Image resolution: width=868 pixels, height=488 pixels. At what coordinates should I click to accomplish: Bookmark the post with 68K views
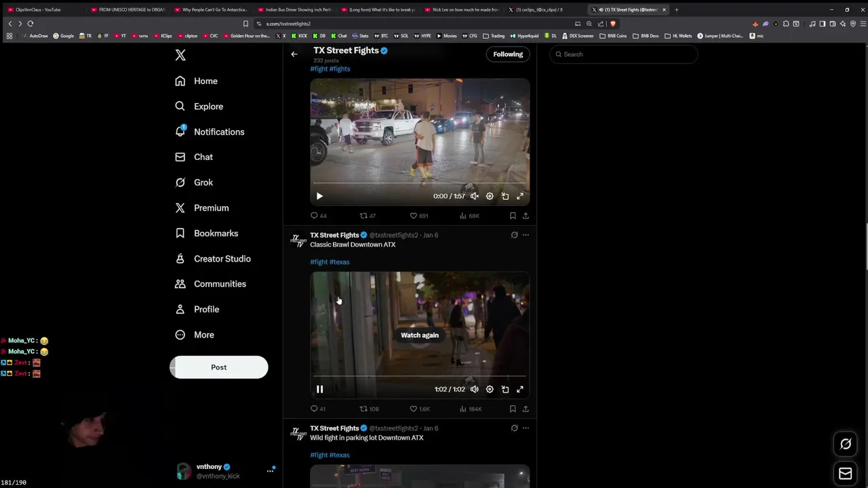click(x=513, y=216)
